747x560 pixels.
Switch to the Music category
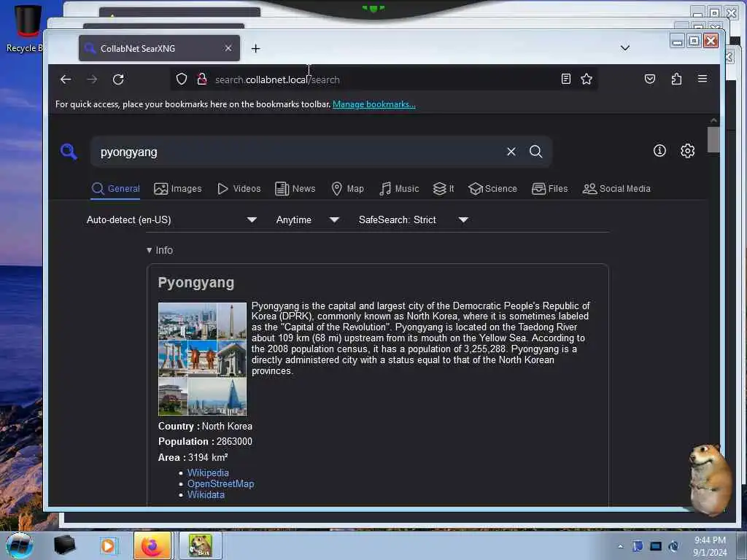399,189
